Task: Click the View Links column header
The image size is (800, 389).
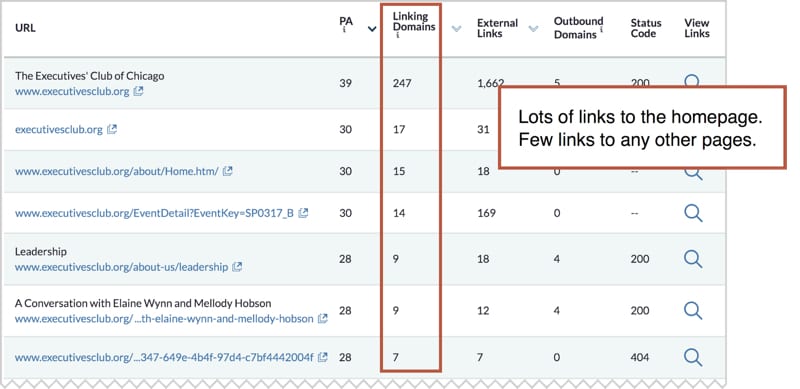Action: (697, 28)
